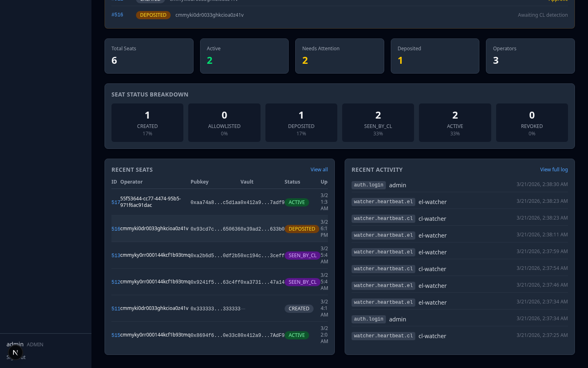The width and height of the screenshot is (588, 368).
Task: Select the Deposited stats card showing 1
Action: (435, 56)
